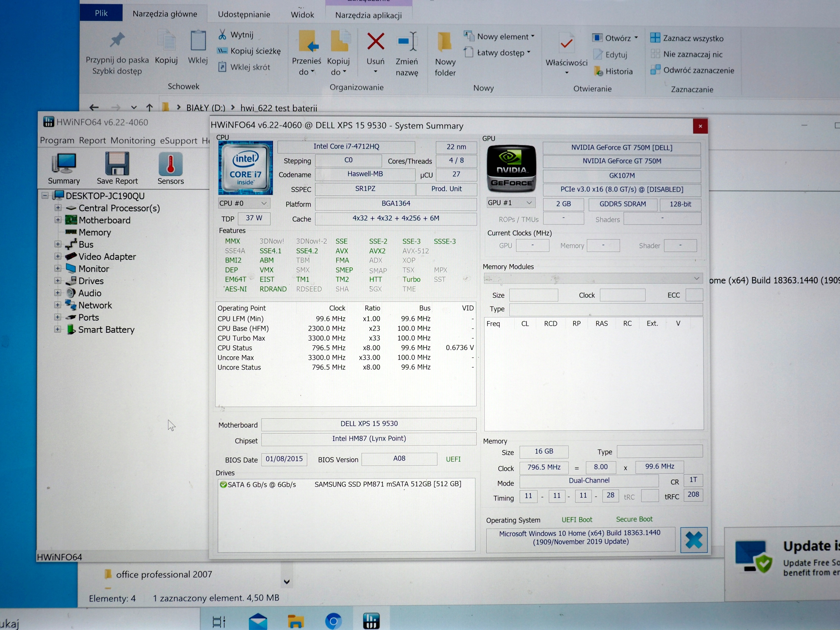Open HWiNFO64 from the taskbar
The width and height of the screenshot is (840, 630).
[371, 620]
